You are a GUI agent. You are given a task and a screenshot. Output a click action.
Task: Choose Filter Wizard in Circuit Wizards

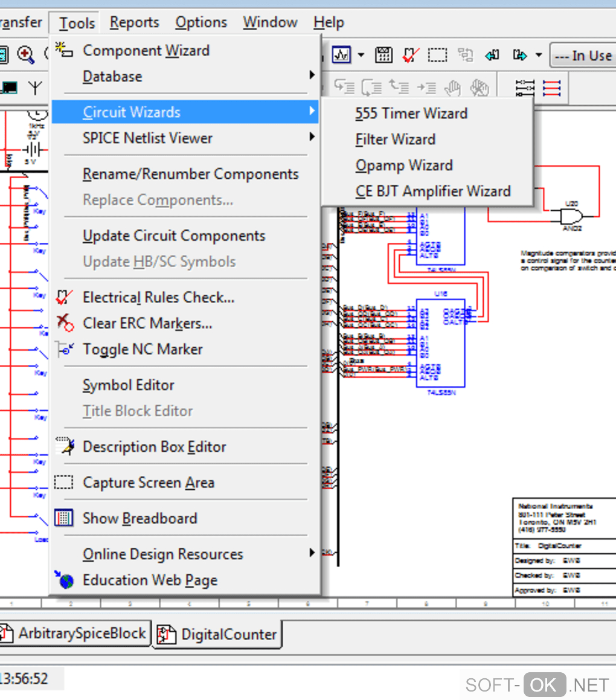point(395,140)
